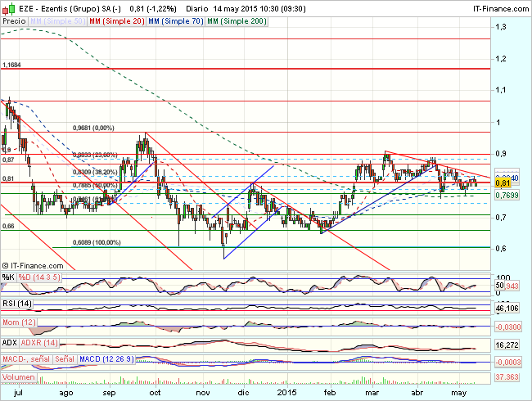The image size is (532, 401).
Task: Click the 0,9681 (0,00%) Fibonacci label
Action: point(93,128)
